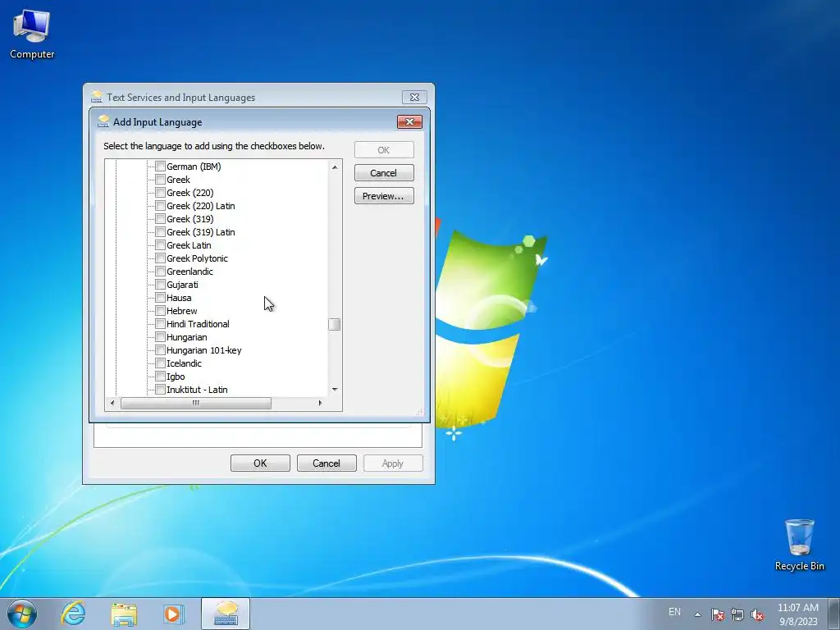
Task: Click OK in Add Input Language dialog
Action: 384,150
